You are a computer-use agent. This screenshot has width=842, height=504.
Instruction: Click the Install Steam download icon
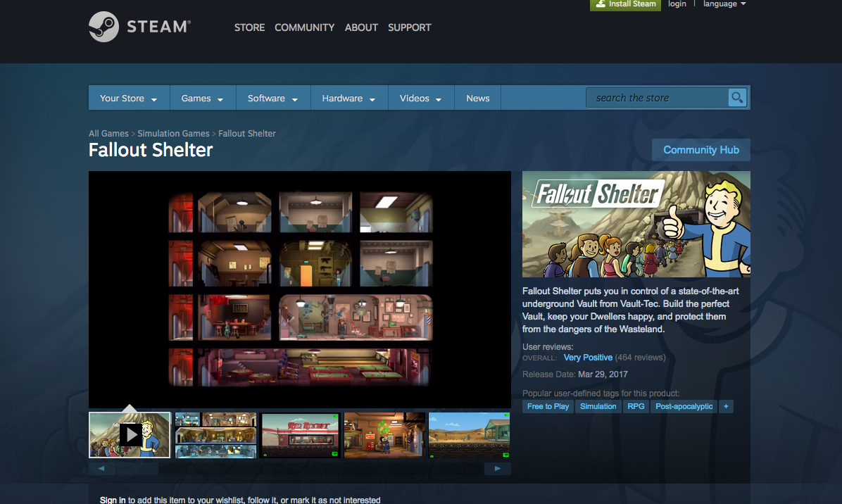point(601,4)
